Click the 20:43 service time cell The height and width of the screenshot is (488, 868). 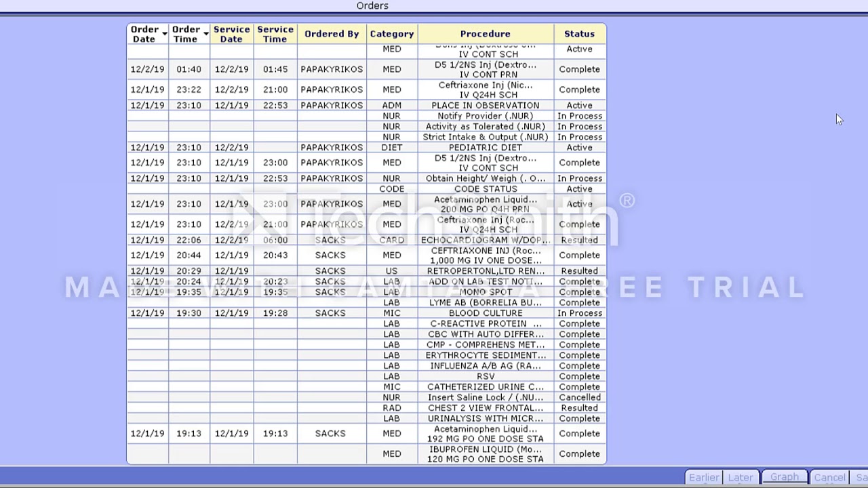click(x=275, y=256)
